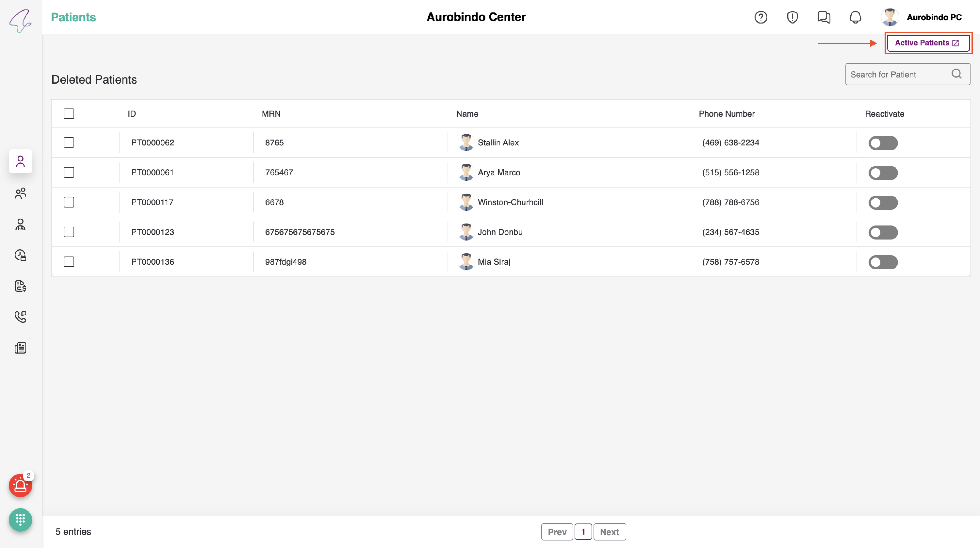
Task: Check the select-all checkbox in table header
Action: pos(69,114)
